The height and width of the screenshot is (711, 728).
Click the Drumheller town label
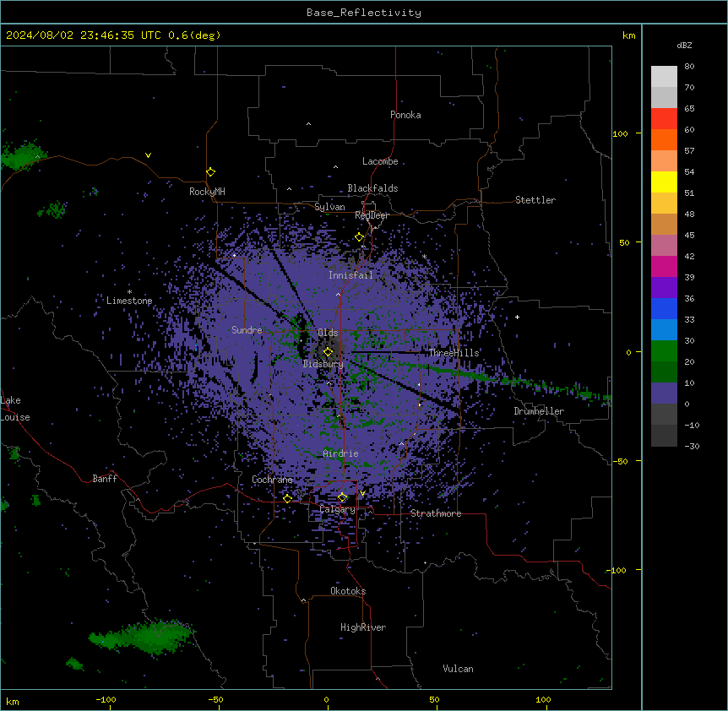[x=539, y=411]
